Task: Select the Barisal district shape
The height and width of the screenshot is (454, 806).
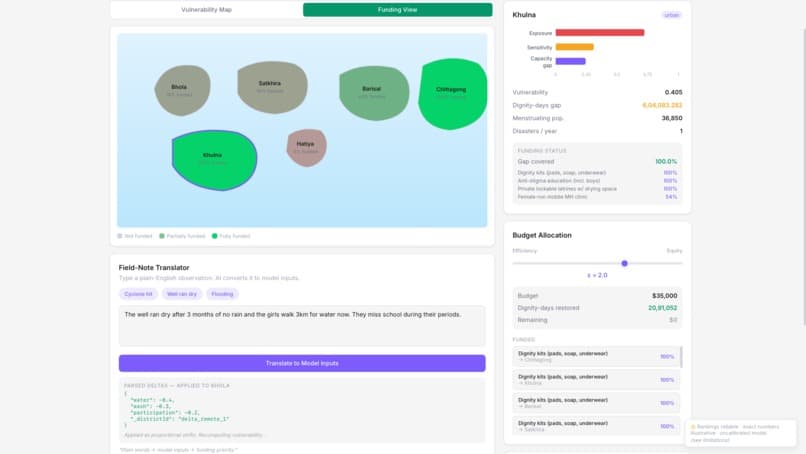Action: 374,93
